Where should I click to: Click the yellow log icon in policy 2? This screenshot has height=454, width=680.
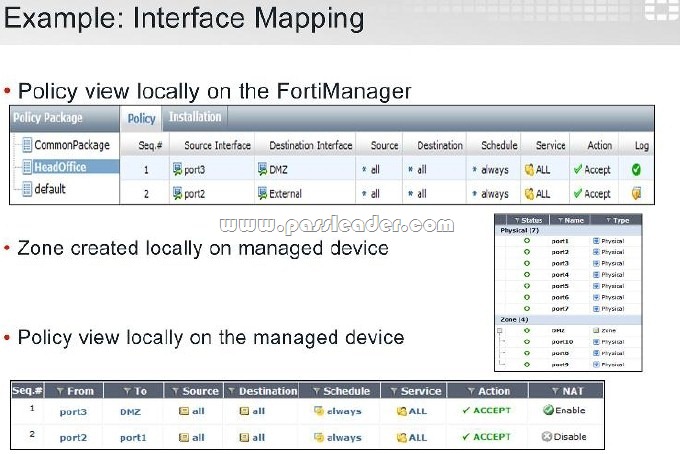pyautogui.click(x=636, y=193)
